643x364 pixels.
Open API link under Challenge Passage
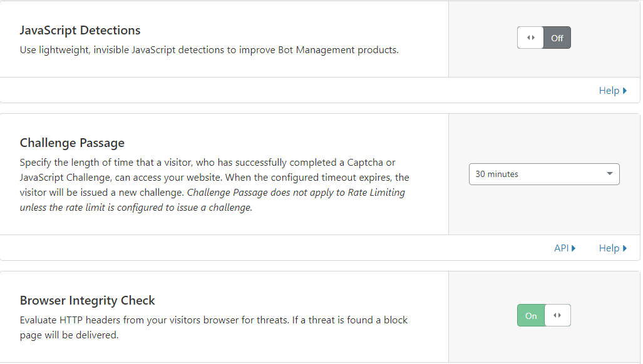click(565, 248)
